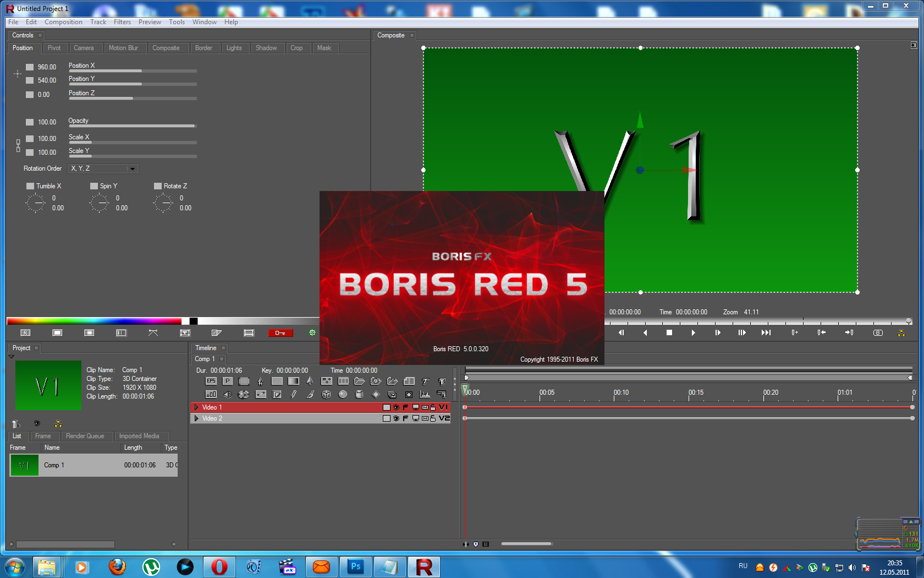Click the trash bin icon in Project panel
Image resolution: width=924 pixels, height=578 pixels.
16,424
